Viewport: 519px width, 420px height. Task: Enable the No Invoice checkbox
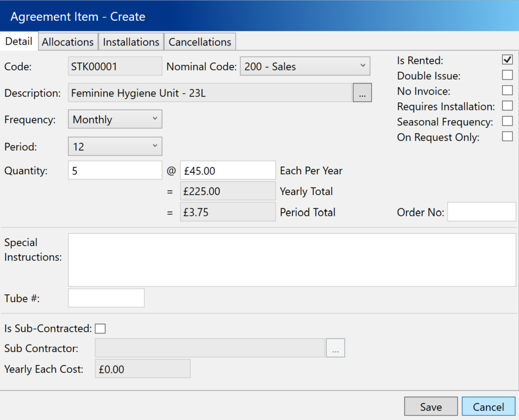[x=507, y=90]
